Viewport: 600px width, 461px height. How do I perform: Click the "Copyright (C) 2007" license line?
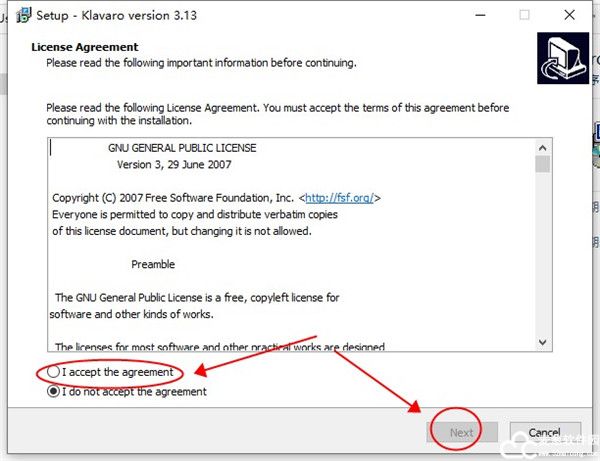pyautogui.click(x=172, y=198)
